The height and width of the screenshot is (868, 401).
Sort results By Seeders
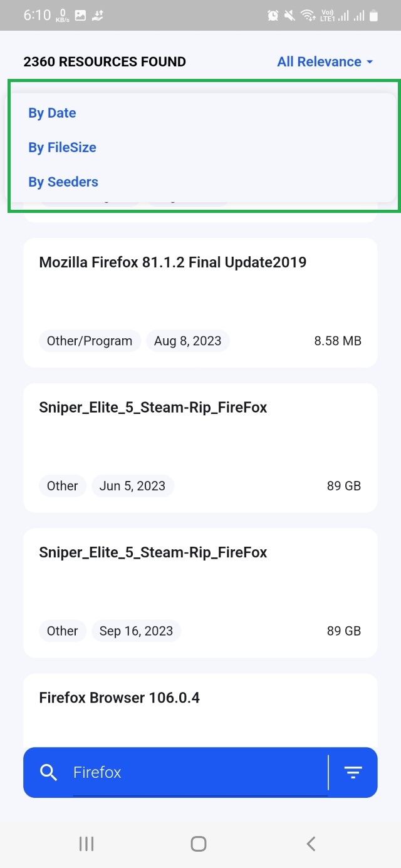63,182
